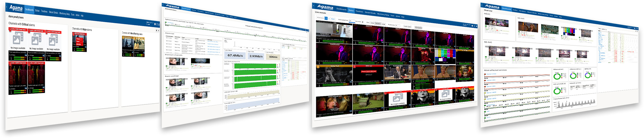Select Large size option in Live mosaic
Image resolution: width=644 pixels, height=138 pixels.
(x=383, y=24)
